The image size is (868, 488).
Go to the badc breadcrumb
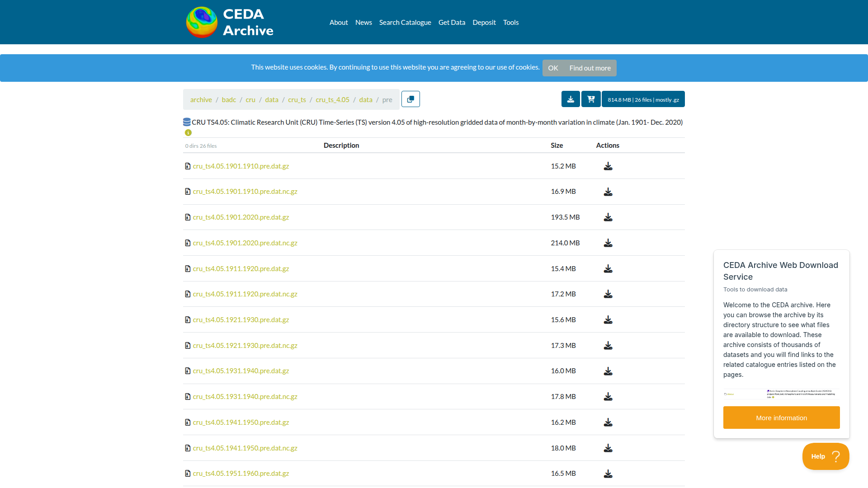229,99
